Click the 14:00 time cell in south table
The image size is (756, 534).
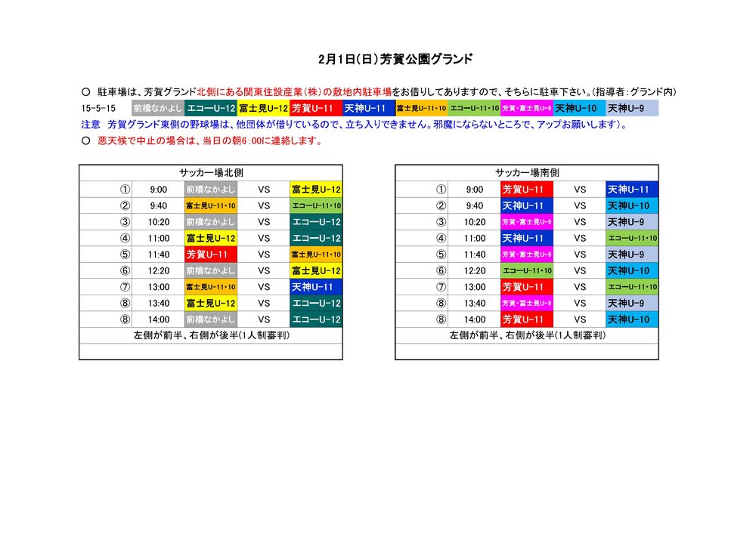coord(474,319)
